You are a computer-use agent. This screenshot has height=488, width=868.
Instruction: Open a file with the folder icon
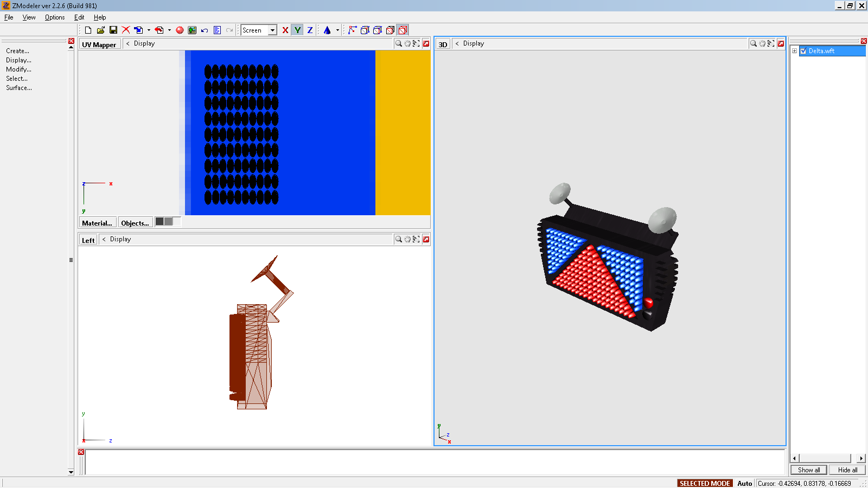point(100,30)
